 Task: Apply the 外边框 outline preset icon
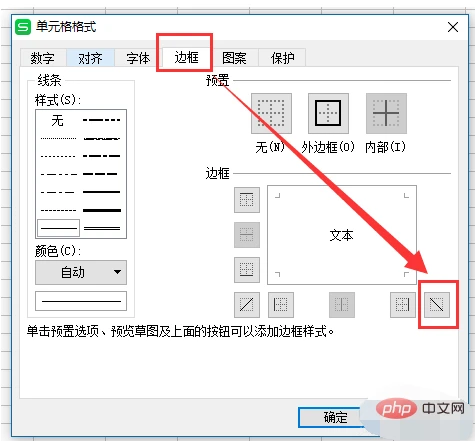tap(328, 113)
